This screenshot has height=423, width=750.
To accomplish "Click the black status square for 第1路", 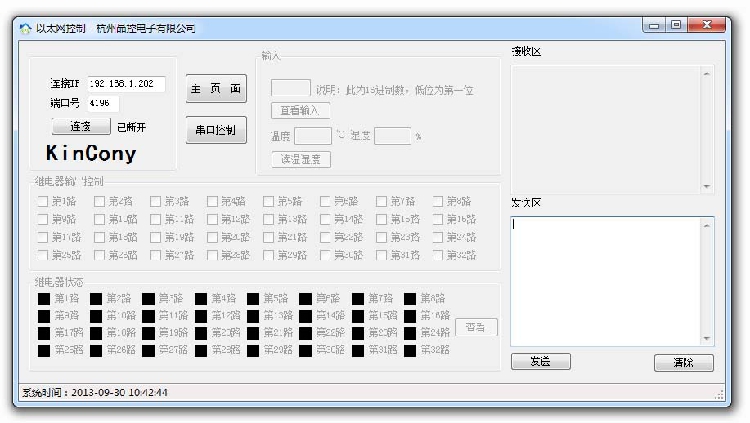I will 44,299.
